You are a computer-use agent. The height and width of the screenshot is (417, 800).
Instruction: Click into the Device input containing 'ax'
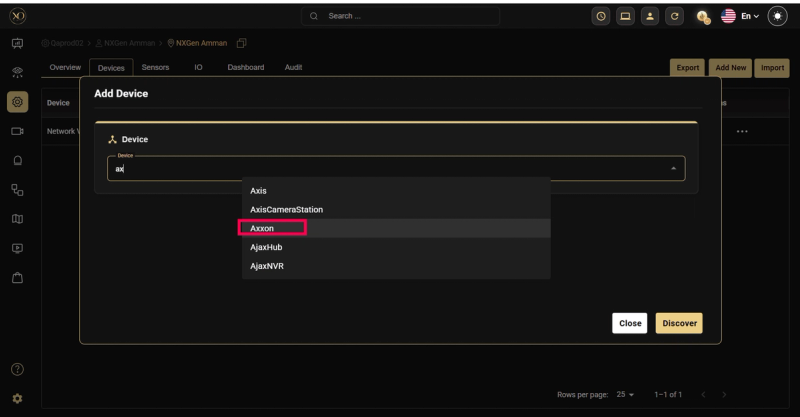click(x=396, y=168)
